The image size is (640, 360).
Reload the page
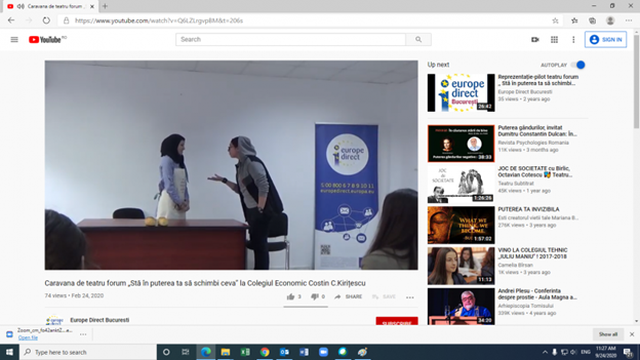pyautogui.click(x=46, y=20)
